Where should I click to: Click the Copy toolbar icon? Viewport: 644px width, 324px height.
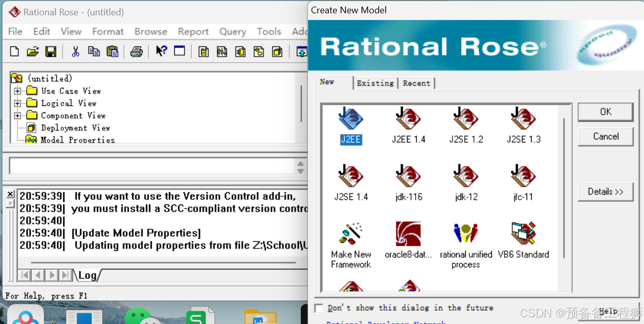click(94, 51)
